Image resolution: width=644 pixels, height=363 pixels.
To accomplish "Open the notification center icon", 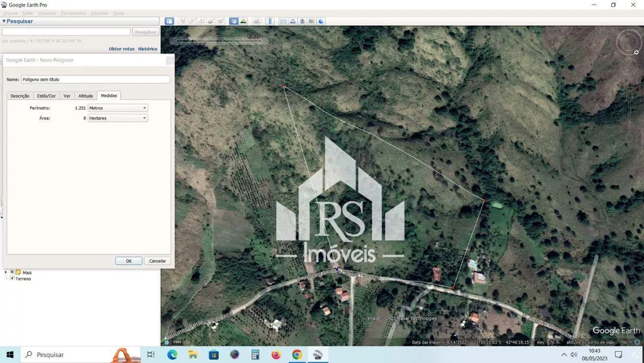I will (618, 355).
